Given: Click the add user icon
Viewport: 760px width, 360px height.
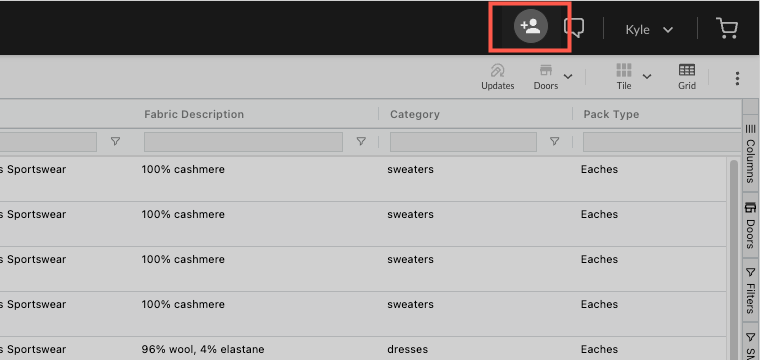Looking at the screenshot, I should coord(531,26).
